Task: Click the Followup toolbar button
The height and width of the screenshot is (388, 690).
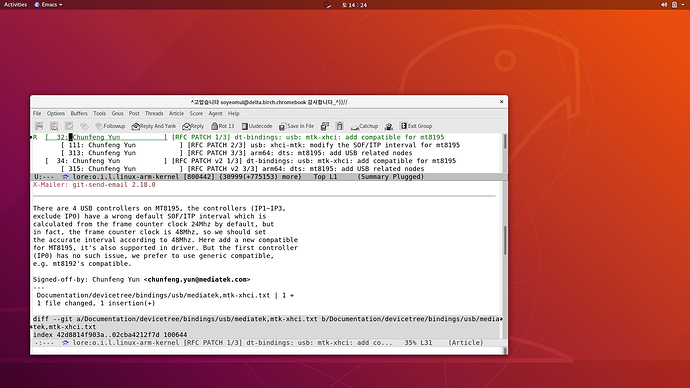Action: pos(110,126)
